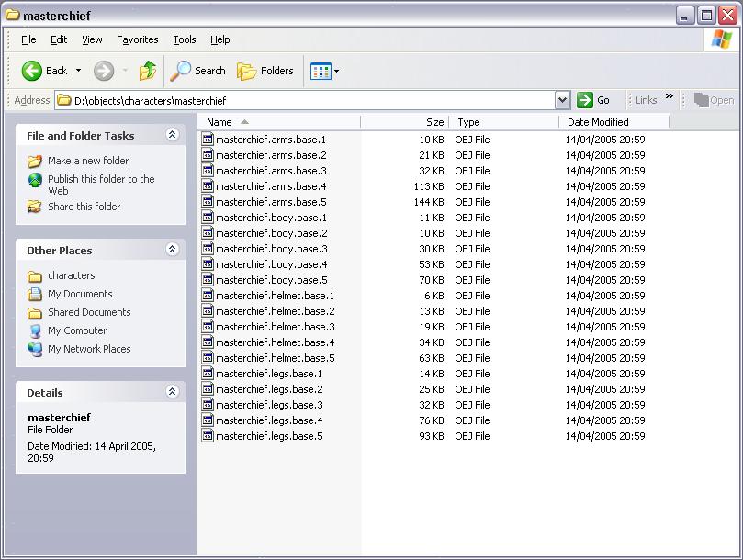Click the green Back arrow icon
Screen dimensions: 743x560
coord(32,71)
